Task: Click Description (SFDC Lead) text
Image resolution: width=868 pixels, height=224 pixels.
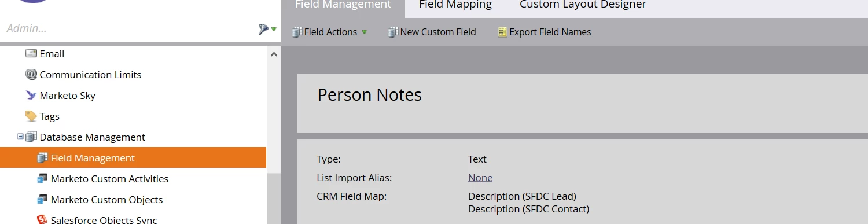Action: (x=522, y=196)
